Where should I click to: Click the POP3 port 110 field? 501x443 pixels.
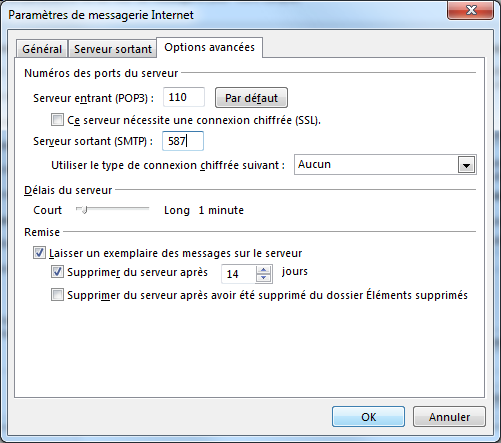pos(184,97)
